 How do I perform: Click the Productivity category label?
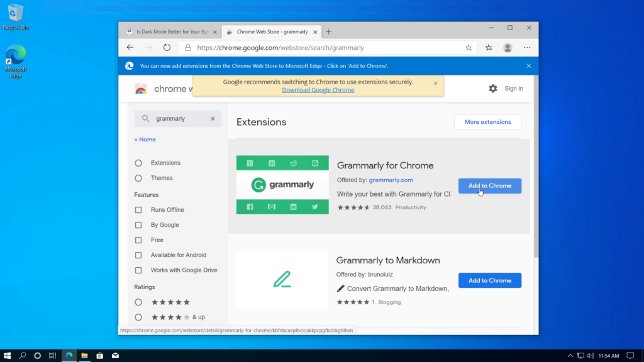coord(411,207)
